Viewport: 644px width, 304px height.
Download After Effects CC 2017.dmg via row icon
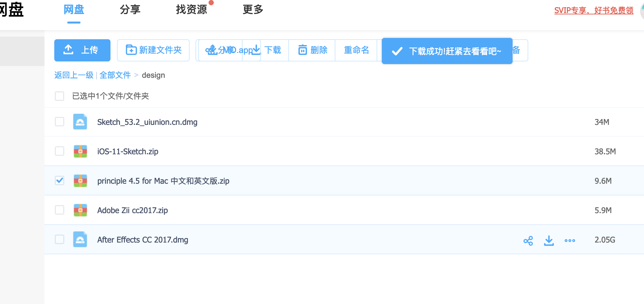549,241
